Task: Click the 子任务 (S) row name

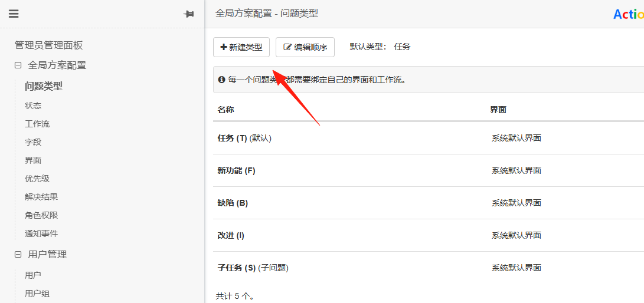Action: click(237, 268)
